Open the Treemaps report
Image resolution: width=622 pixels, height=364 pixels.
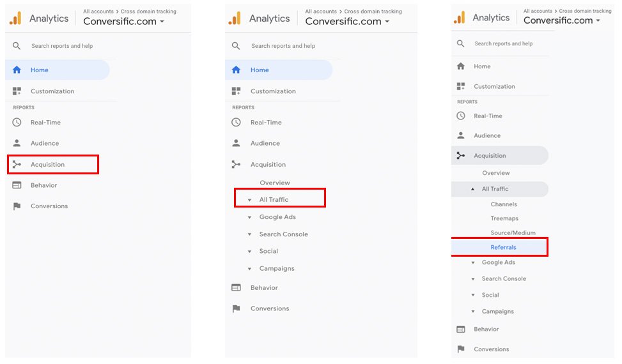[504, 218]
